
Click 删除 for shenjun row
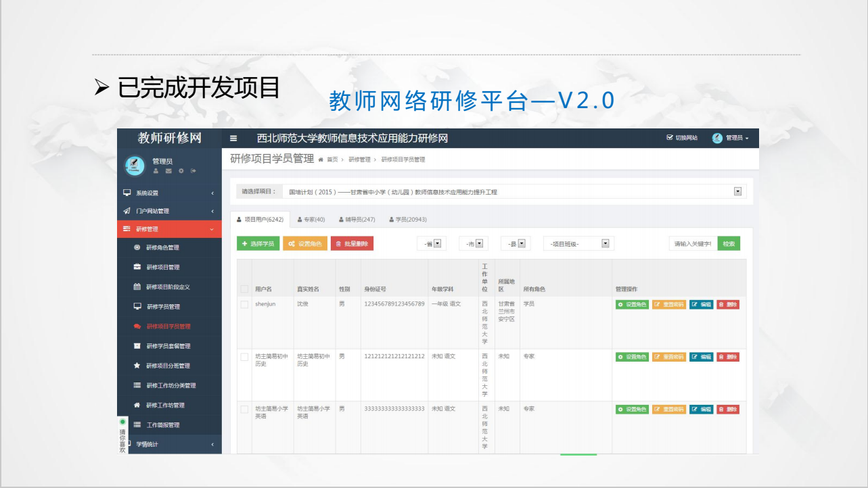[728, 304]
